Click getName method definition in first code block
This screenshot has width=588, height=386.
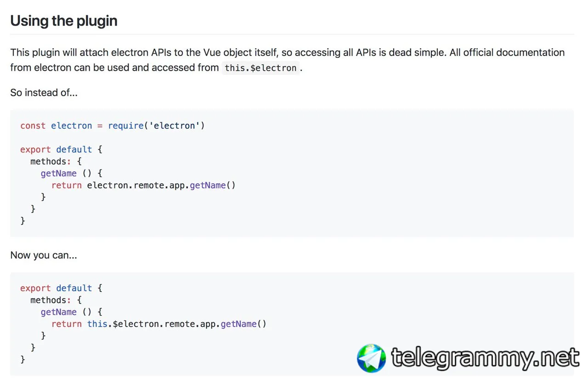pyautogui.click(x=58, y=173)
